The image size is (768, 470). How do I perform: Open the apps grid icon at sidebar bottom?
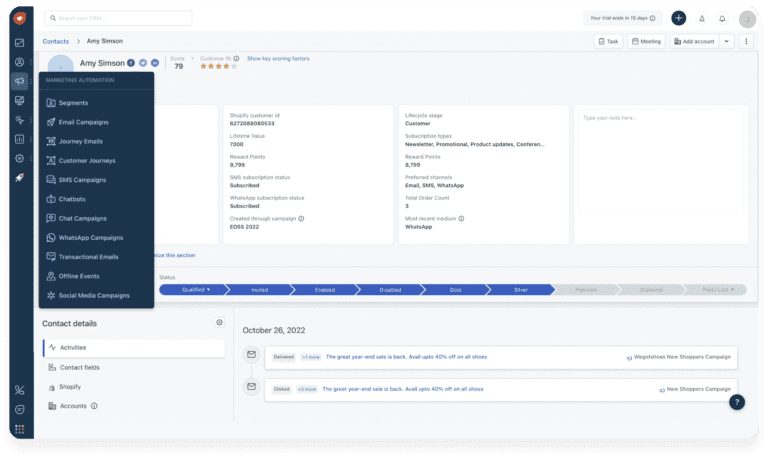tap(19, 430)
